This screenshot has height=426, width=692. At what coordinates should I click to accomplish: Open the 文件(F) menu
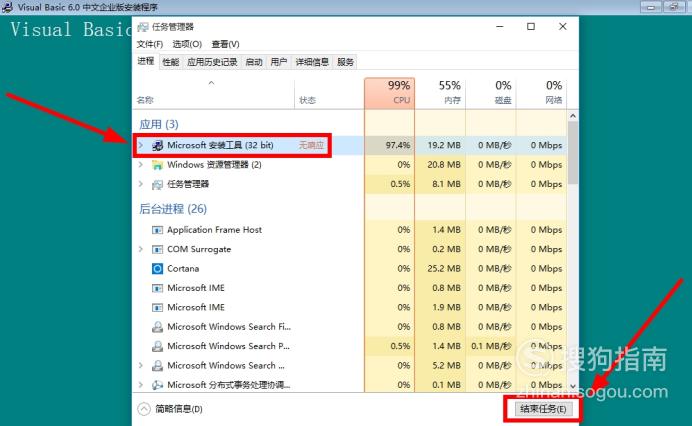point(150,44)
